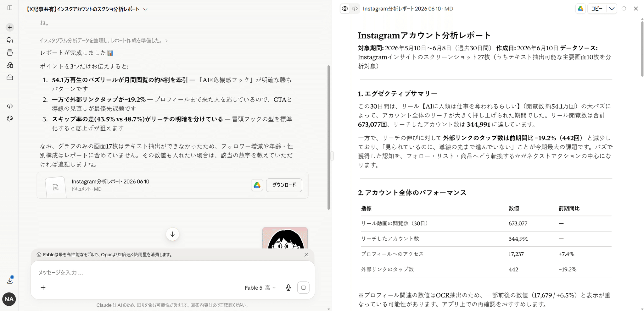
Task: Click the ダウンロード button
Action: point(284,185)
